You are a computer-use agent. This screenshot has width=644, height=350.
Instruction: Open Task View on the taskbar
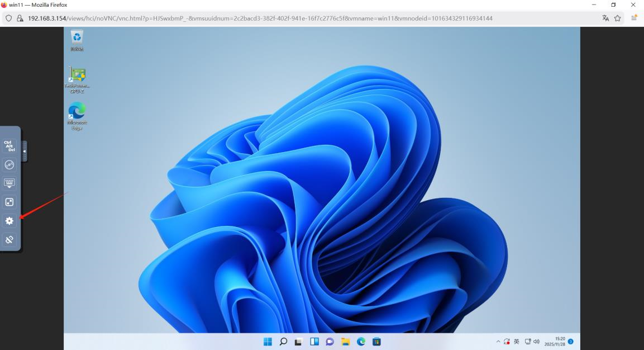coord(299,342)
